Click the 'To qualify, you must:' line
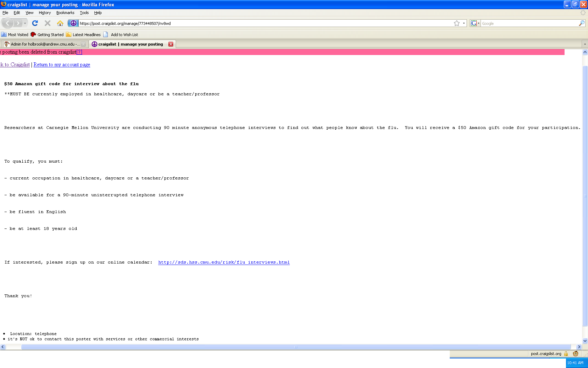The height and width of the screenshot is (368, 588). pos(34,161)
